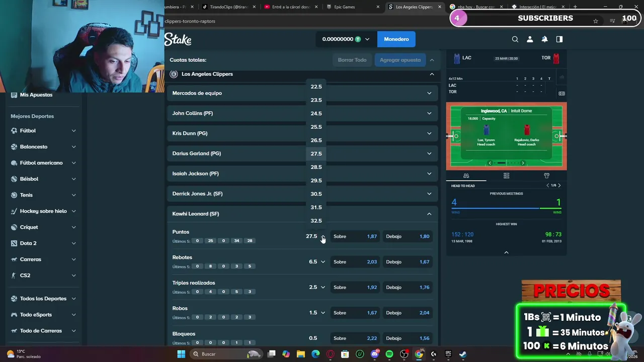Expand the Isaiah Jackson (PF) markets
This screenshot has width=644, height=362.
(302, 173)
